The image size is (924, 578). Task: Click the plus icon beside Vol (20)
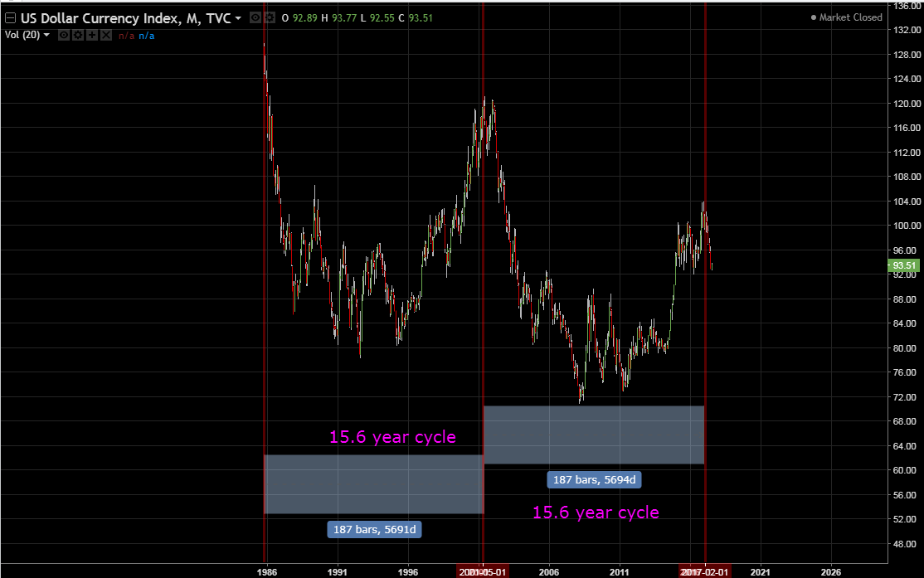[92, 36]
